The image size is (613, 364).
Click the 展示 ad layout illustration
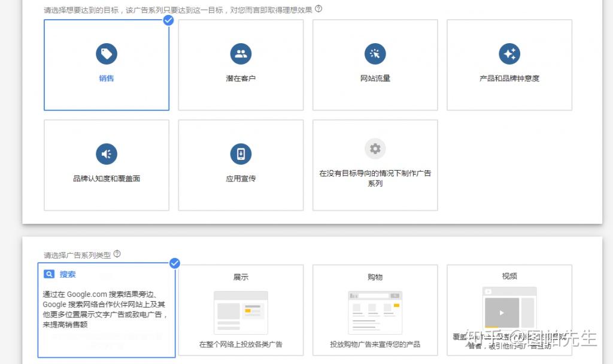click(241, 313)
